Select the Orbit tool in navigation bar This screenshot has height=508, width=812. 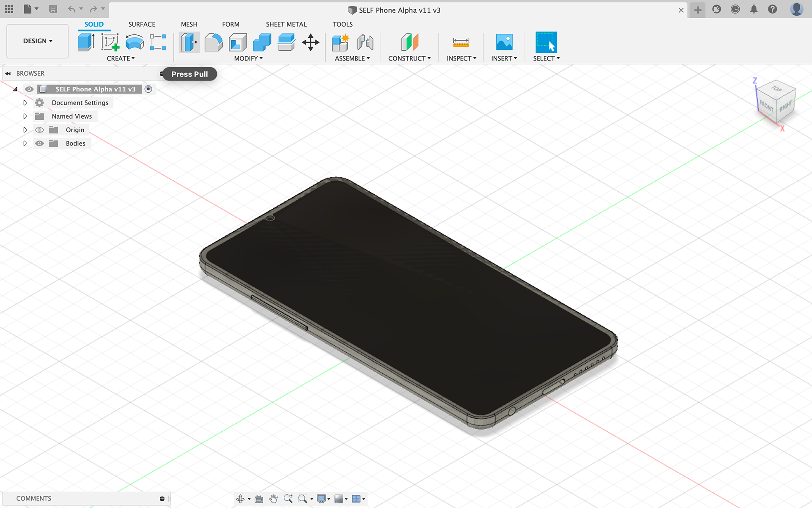tap(240, 499)
